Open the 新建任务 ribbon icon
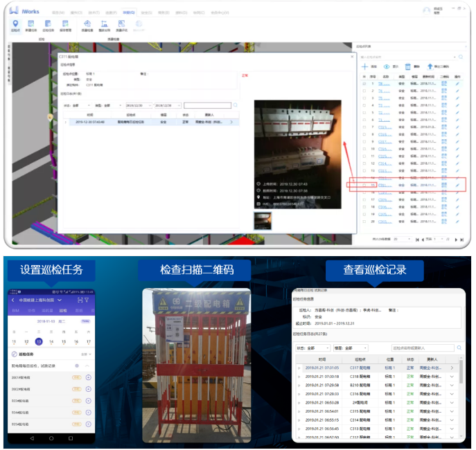476x450 pixels. [x=31, y=26]
